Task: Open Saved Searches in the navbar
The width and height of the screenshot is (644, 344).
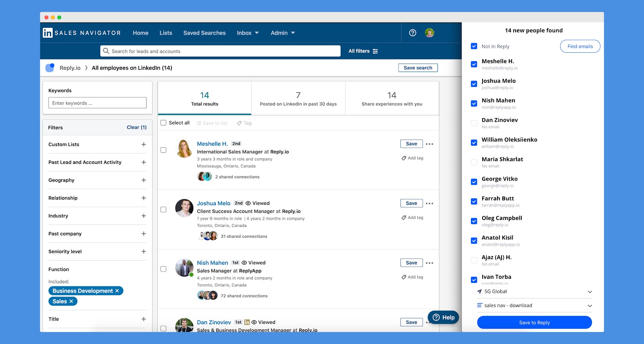Action: tap(204, 33)
